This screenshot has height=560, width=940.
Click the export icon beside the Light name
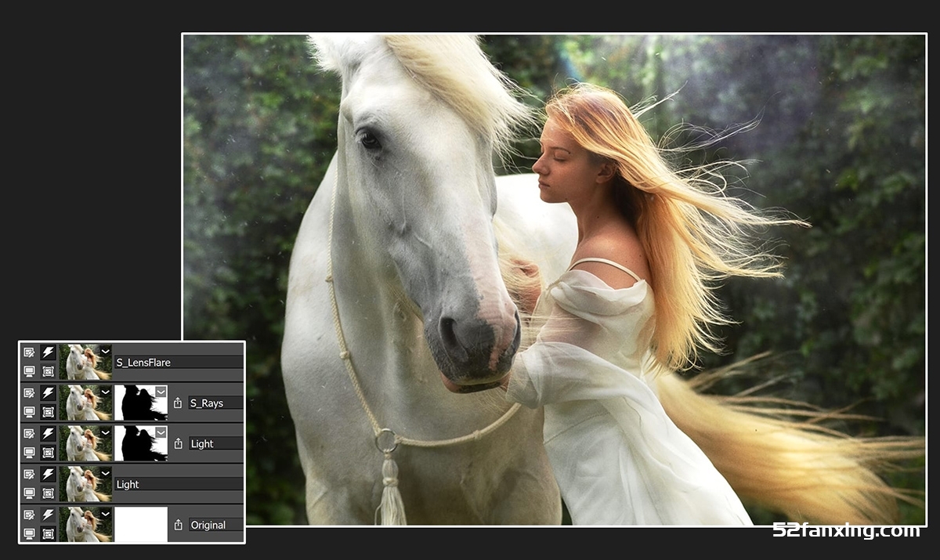(x=178, y=444)
